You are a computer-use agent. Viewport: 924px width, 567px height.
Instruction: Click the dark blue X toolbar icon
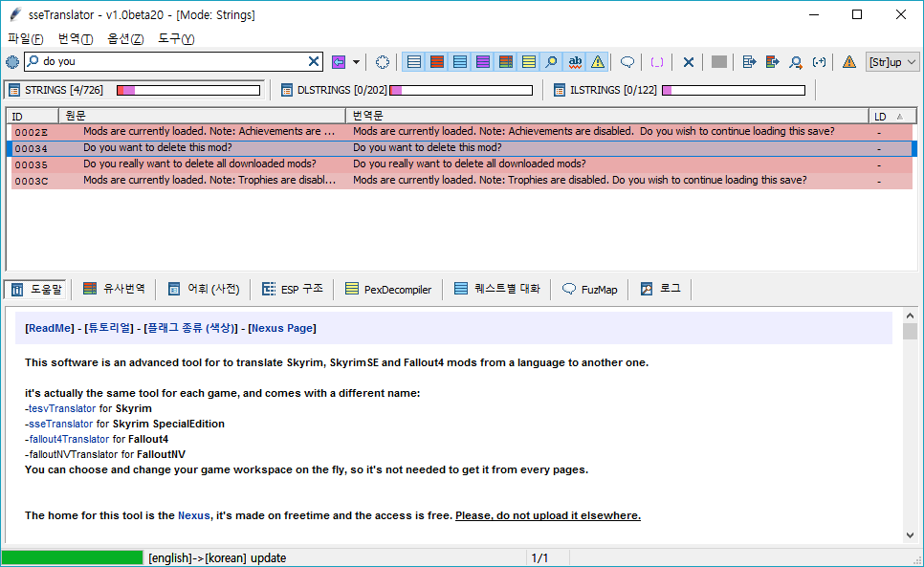[688, 62]
